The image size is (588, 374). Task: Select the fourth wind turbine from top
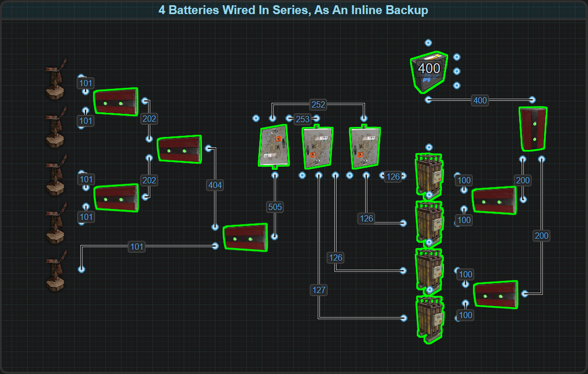(x=56, y=223)
